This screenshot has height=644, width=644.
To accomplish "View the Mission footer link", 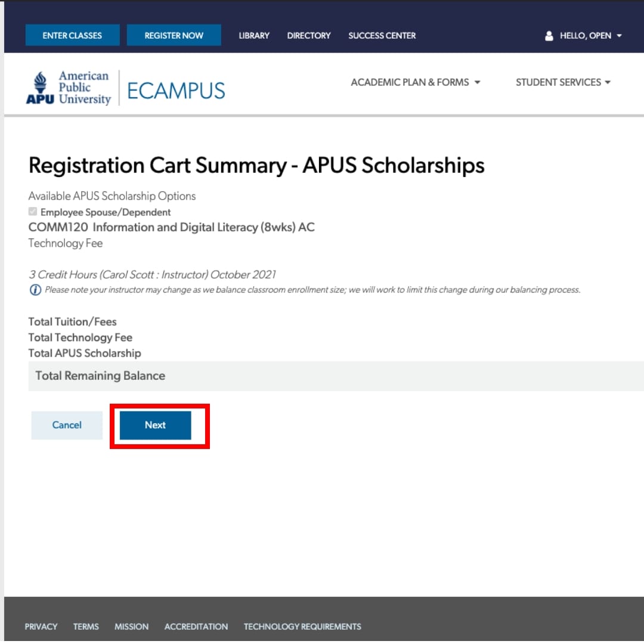I will click(x=131, y=627).
